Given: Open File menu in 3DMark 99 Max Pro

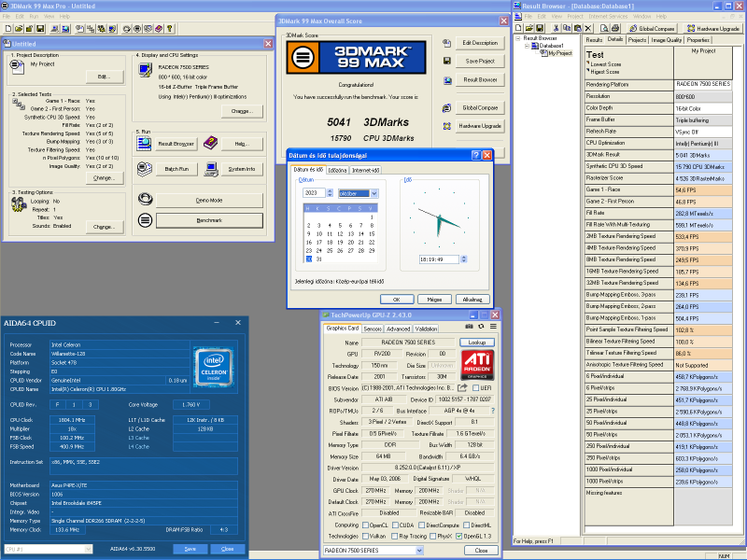Looking at the screenshot, I should (x=7, y=16).
